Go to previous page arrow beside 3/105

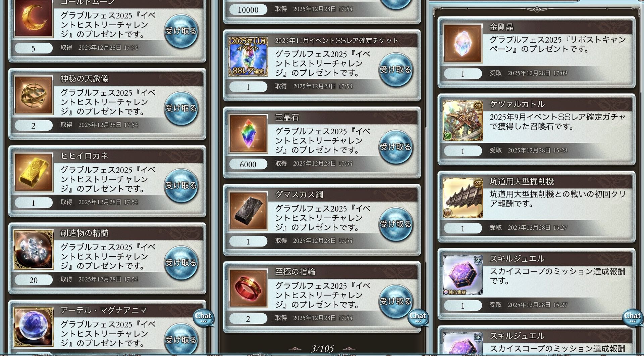tap(295, 349)
